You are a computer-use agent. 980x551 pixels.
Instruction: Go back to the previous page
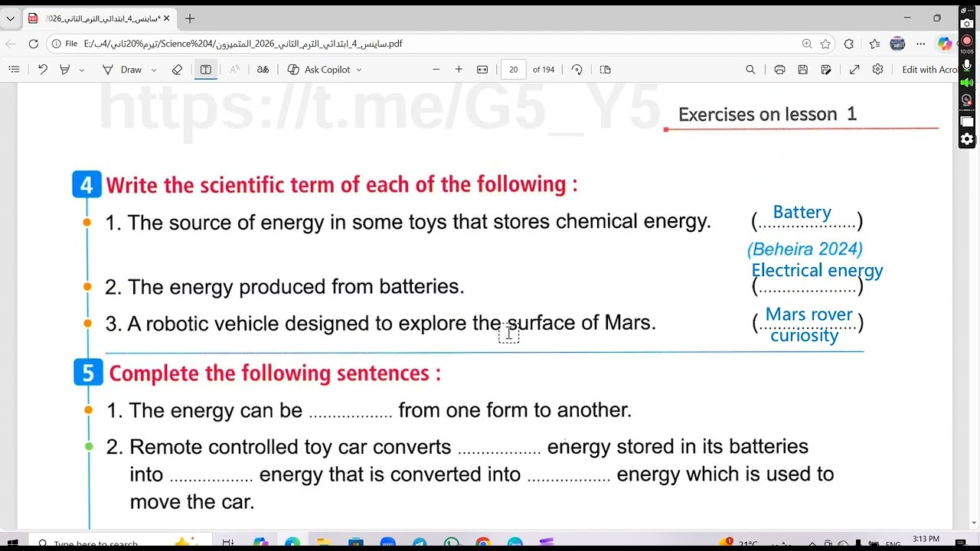[x=10, y=44]
